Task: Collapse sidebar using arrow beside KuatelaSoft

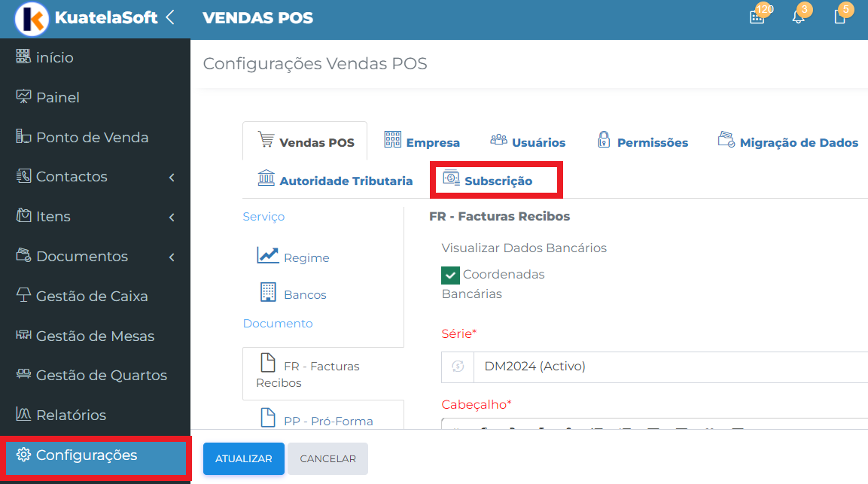Action: pyautogui.click(x=170, y=18)
